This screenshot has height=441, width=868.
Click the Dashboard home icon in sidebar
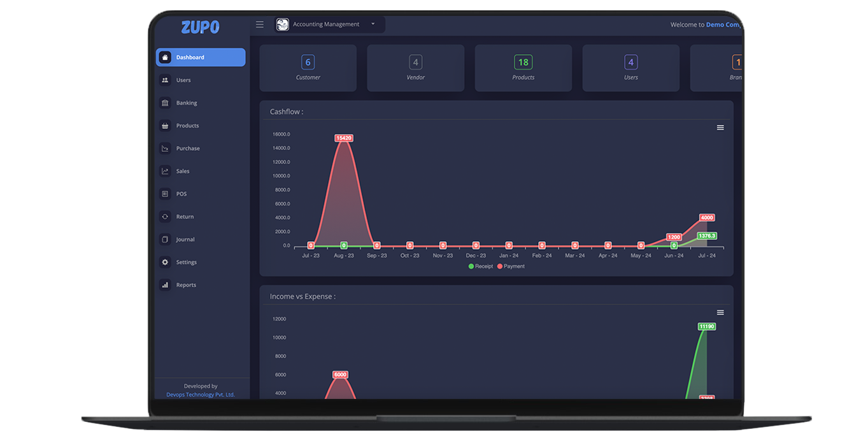[x=165, y=57]
